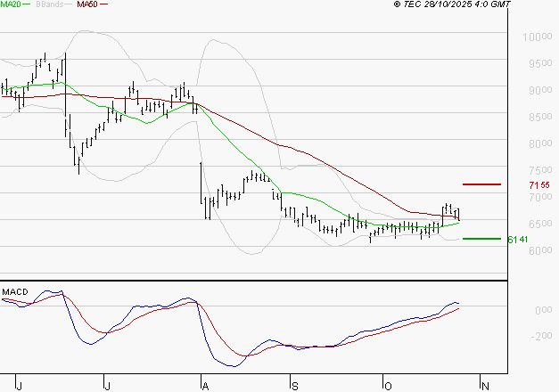Viewport: 559px width, 392px height.
Task: Click the 7000 price axis label
Action: (x=540, y=197)
